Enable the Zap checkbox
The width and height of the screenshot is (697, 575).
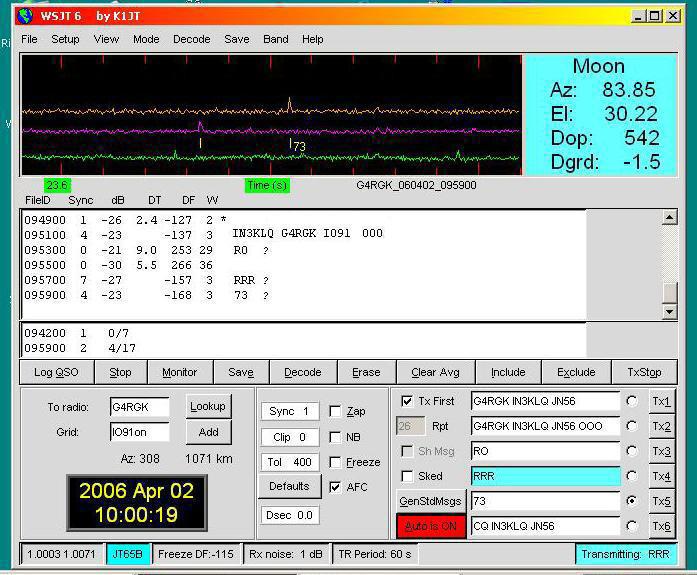tap(335, 411)
